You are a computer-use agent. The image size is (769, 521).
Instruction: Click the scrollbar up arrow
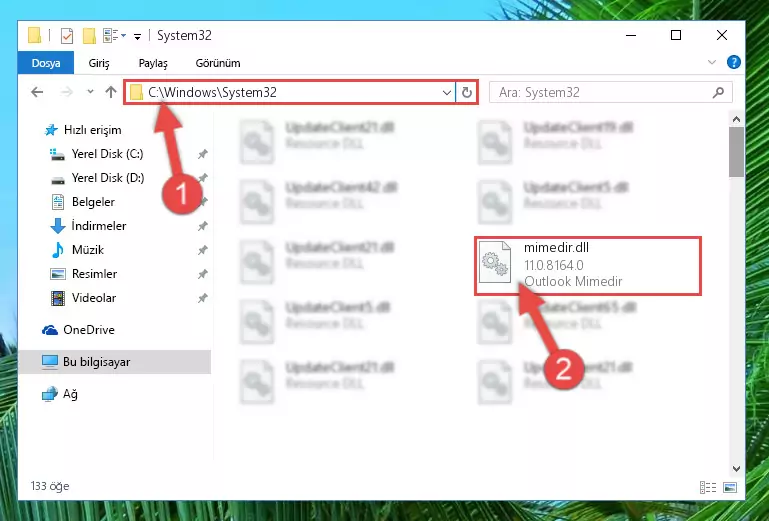[736, 119]
